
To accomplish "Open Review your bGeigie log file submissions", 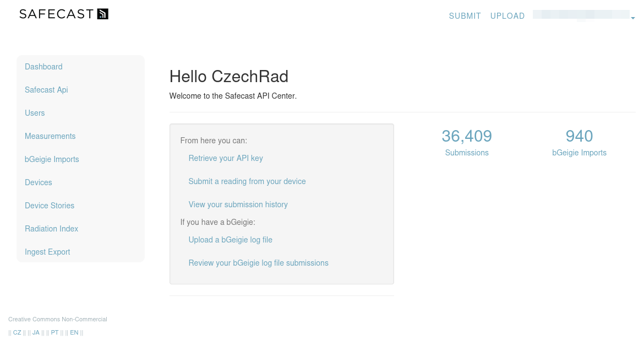I will tap(258, 263).
